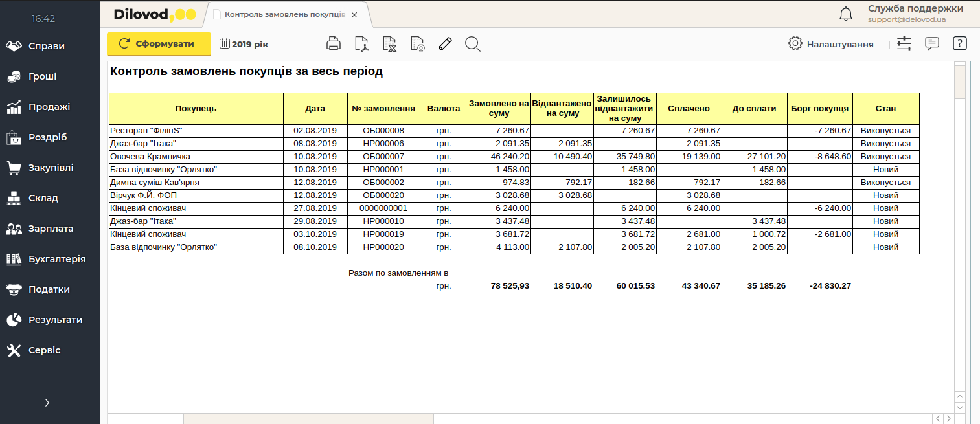Select the -8 648.60 customer debt
The height and width of the screenshot is (424, 980).
[x=820, y=157]
